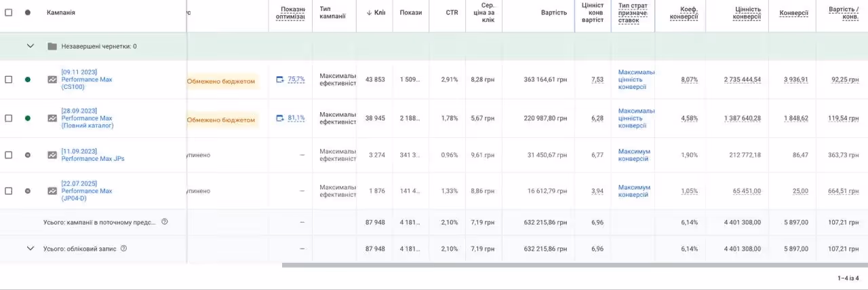Image resolution: width=868 pixels, height=290 pixels.
Task: Click the 8,07% conversion rate value
Action: [x=690, y=79]
